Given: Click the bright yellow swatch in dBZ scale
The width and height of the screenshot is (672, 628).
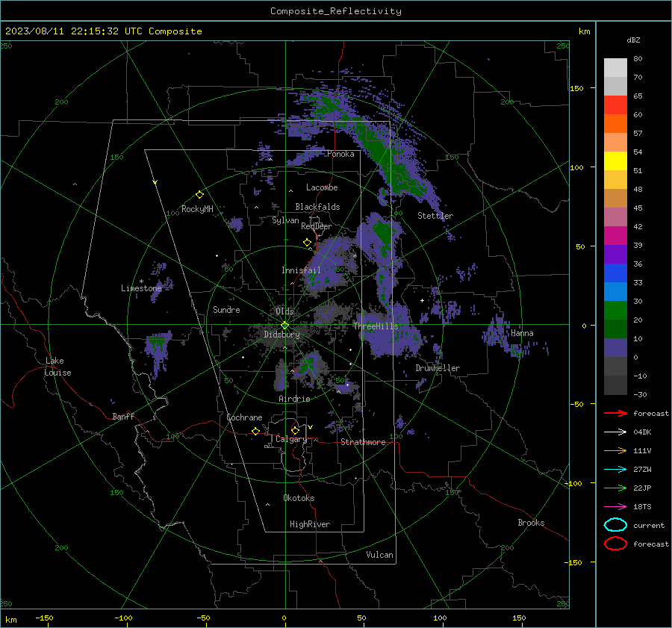Looking at the screenshot, I should coord(615,161).
